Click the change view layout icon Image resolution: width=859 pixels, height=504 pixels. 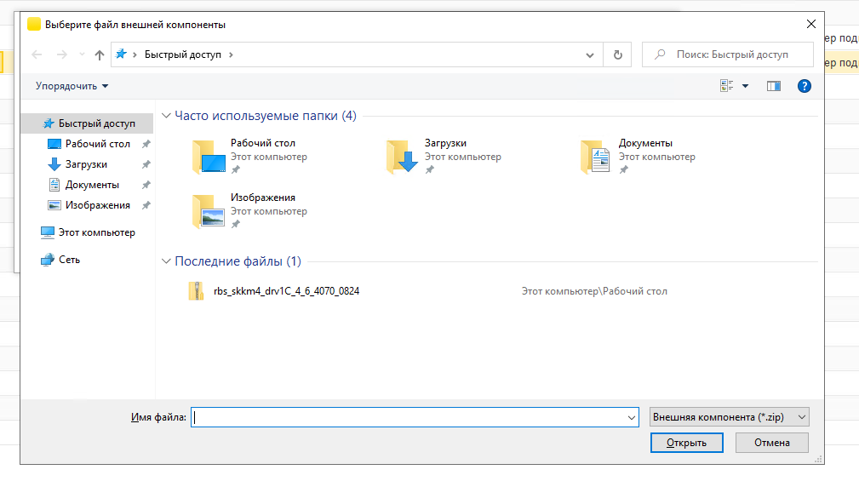(x=726, y=86)
